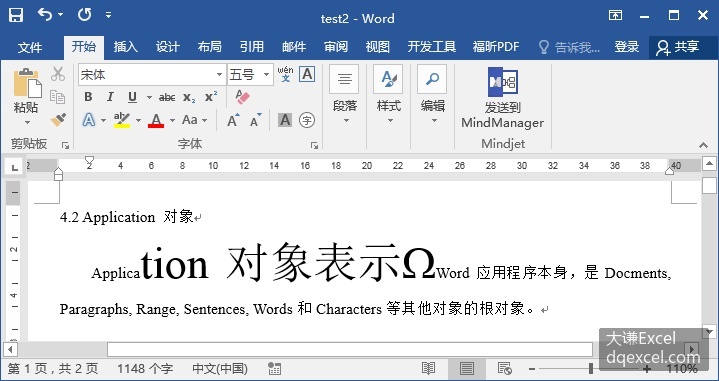Screen dimensions: 719x381
Task: Zoom out with the minus button
Action: [x=532, y=369]
